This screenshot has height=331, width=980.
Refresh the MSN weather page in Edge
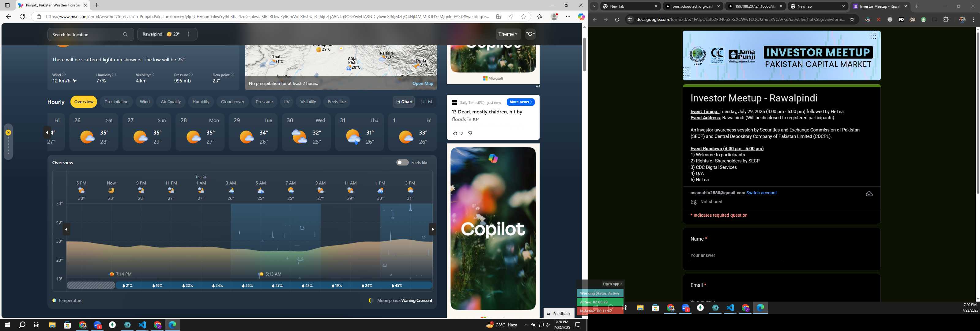click(22, 16)
